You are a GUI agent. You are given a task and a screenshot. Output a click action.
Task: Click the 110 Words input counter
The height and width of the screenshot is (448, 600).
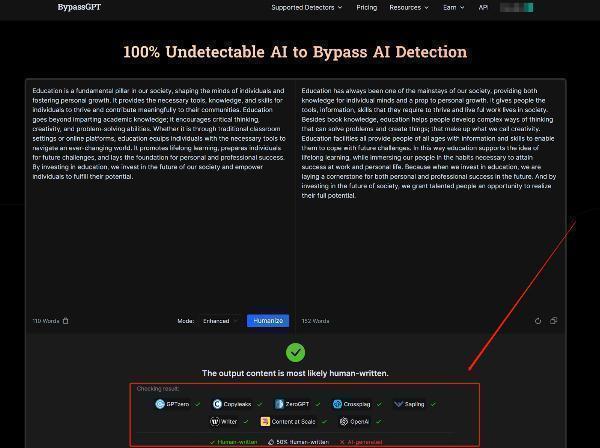[x=46, y=321]
